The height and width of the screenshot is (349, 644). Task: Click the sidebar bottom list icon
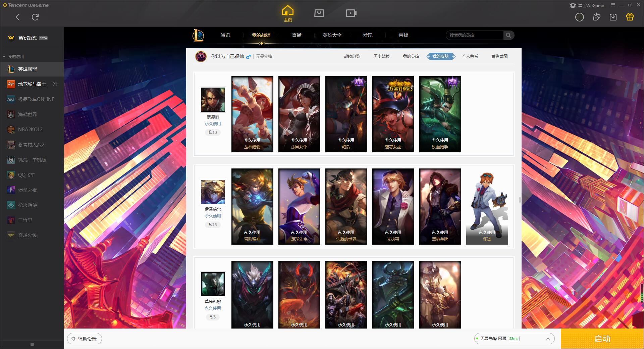[32, 344]
